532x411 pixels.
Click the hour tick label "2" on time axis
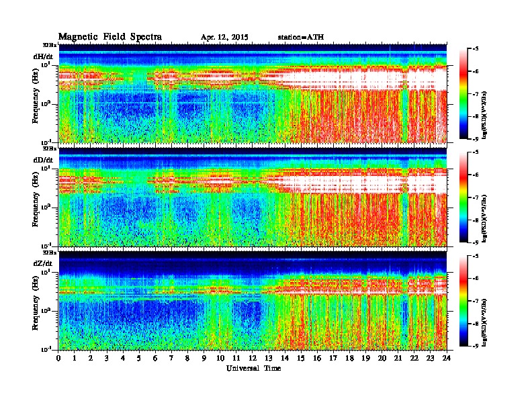(91, 358)
